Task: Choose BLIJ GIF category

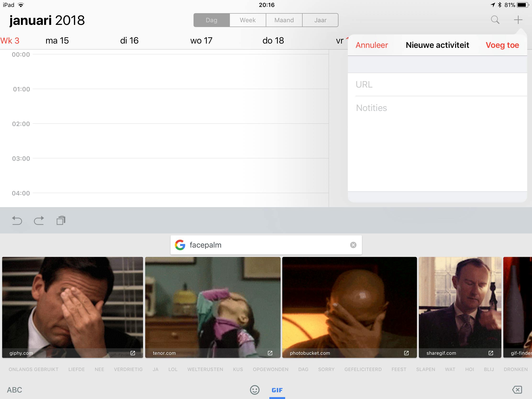Action: pyautogui.click(x=489, y=369)
